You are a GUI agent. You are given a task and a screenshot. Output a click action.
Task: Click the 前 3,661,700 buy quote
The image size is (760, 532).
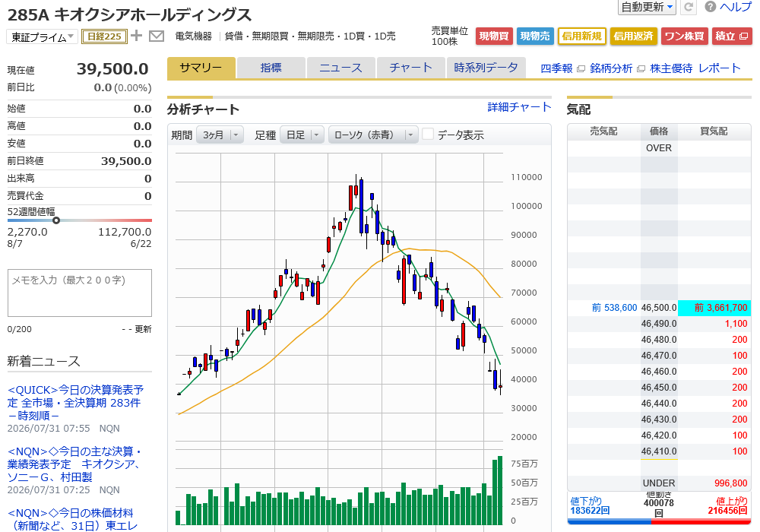click(x=720, y=308)
